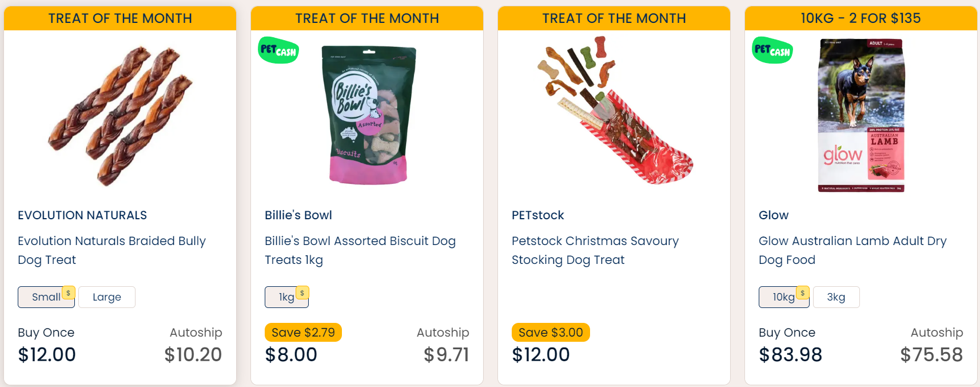Image resolution: width=980 pixels, height=387 pixels.
Task: Click the EVOLUTION NATURALS brand name
Action: (x=82, y=215)
